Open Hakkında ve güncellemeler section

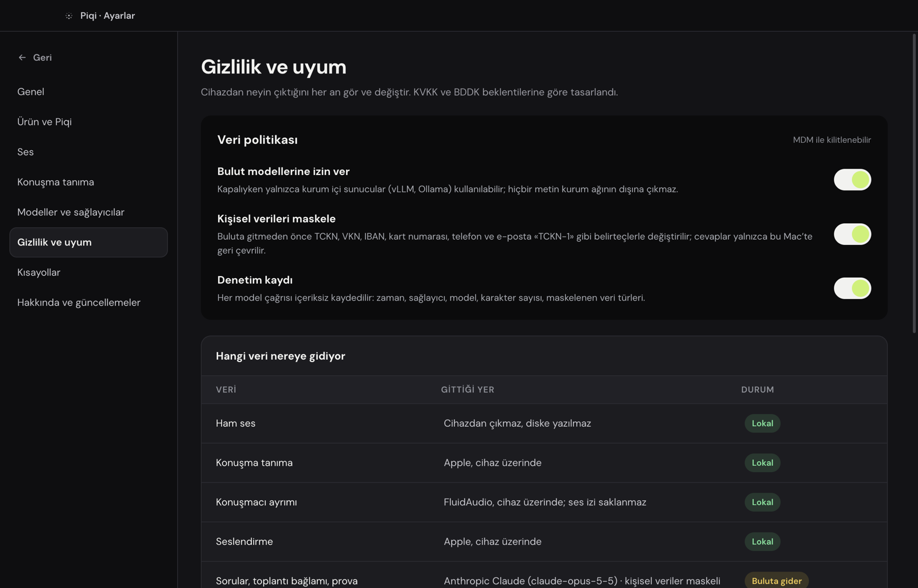point(88,302)
